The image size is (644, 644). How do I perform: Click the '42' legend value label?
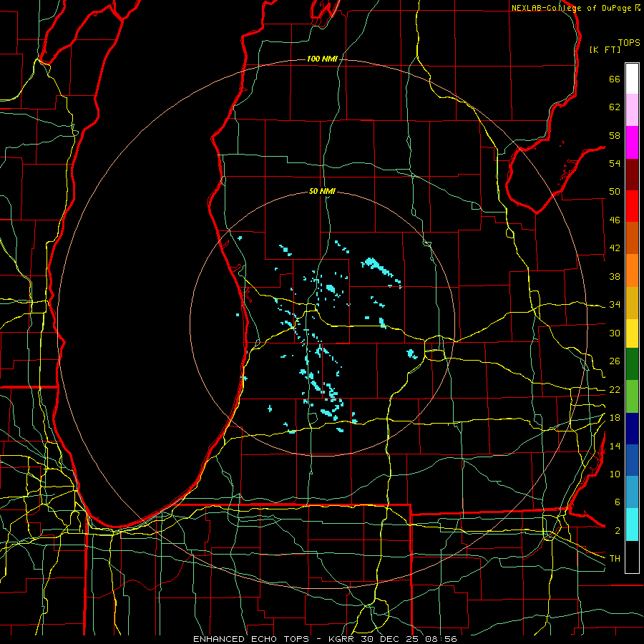[615, 248]
